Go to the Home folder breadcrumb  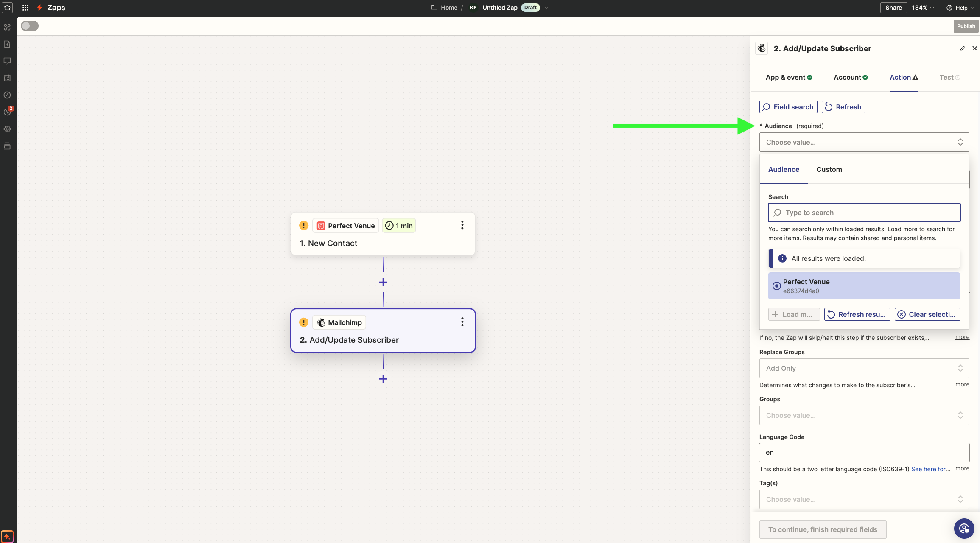(x=444, y=8)
